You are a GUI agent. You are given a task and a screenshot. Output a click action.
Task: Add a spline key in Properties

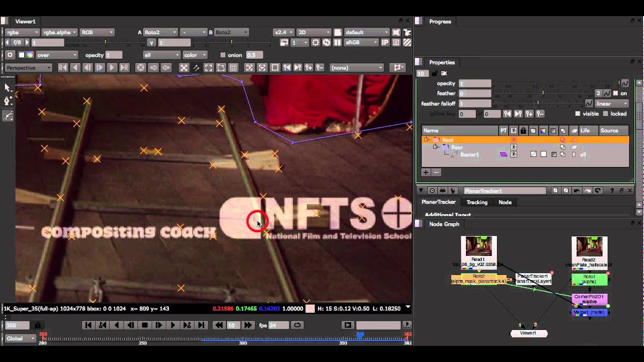(x=529, y=114)
